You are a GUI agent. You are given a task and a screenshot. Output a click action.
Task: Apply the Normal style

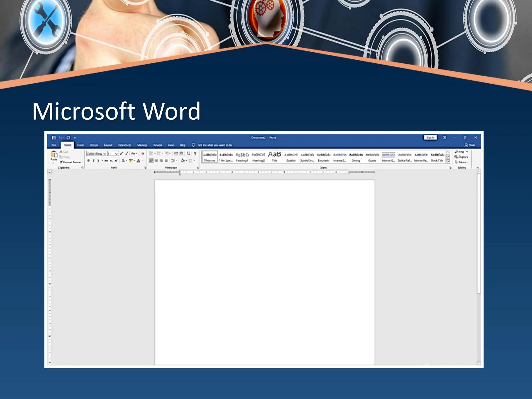click(210, 157)
